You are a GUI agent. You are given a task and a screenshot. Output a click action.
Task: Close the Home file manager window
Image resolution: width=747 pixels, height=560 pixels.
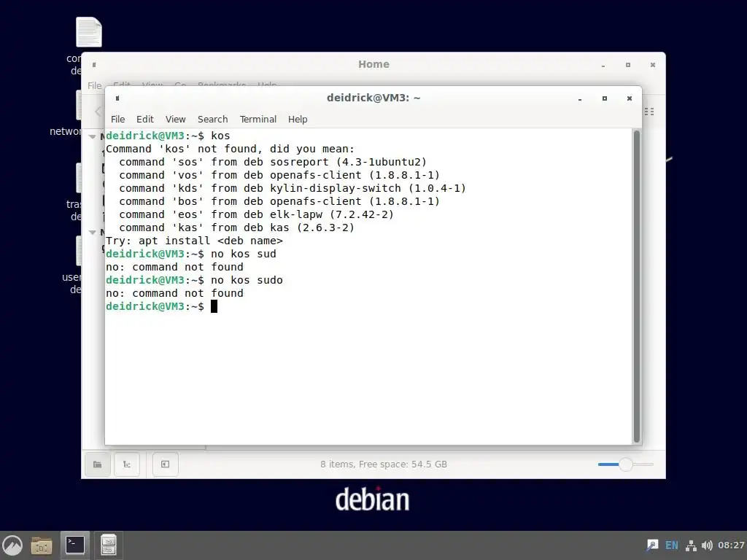click(653, 65)
